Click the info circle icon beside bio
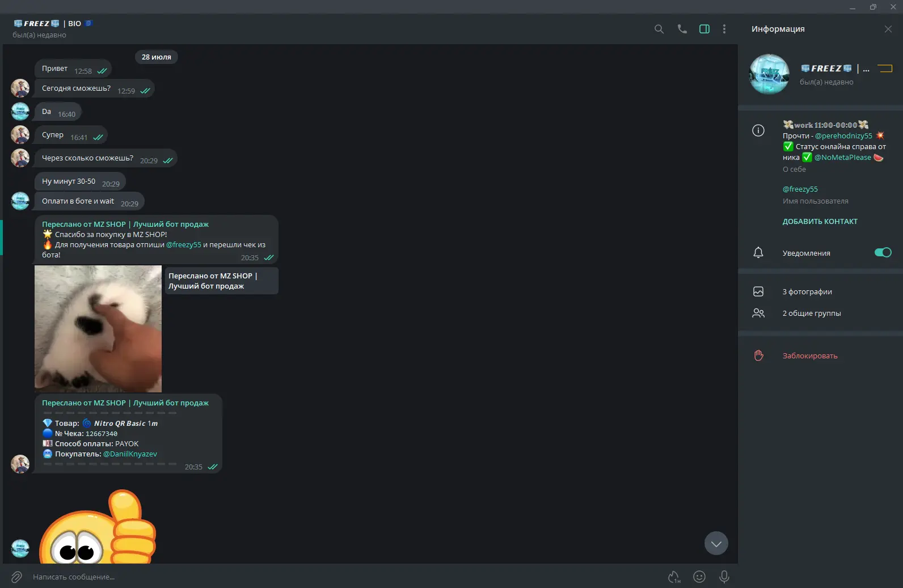This screenshot has width=903, height=588. [758, 130]
